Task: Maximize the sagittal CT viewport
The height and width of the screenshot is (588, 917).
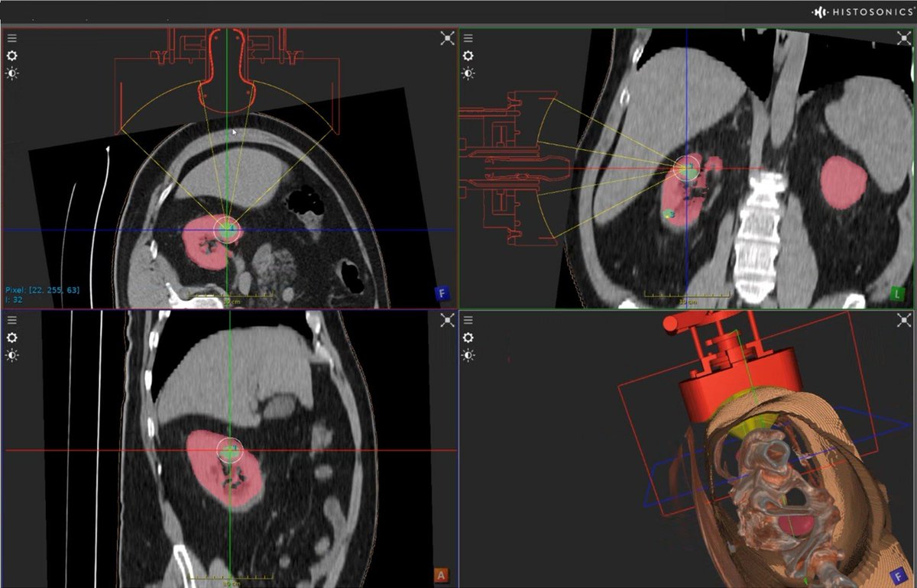Action: pyautogui.click(x=448, y=320)
